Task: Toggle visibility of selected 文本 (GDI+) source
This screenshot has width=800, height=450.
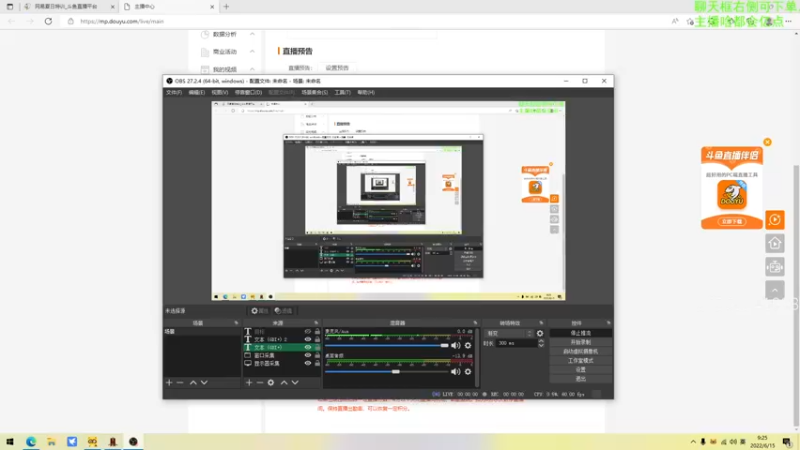Action: coord(308,347)
